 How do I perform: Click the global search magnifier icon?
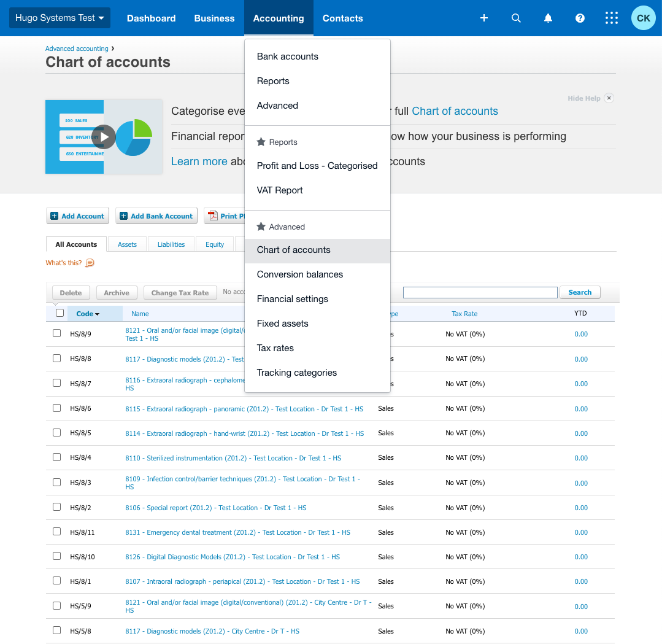coord(516,18)
